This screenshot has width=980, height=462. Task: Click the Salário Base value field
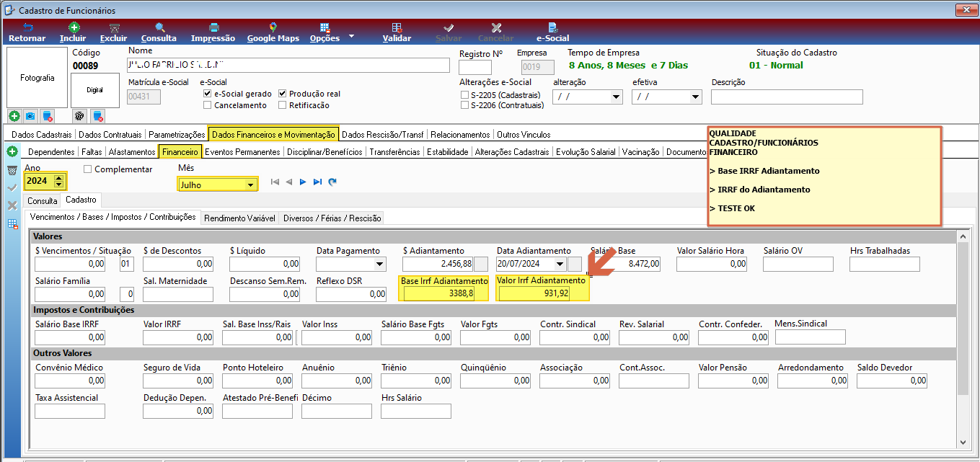pyautogui.click(x=625, y=264)
